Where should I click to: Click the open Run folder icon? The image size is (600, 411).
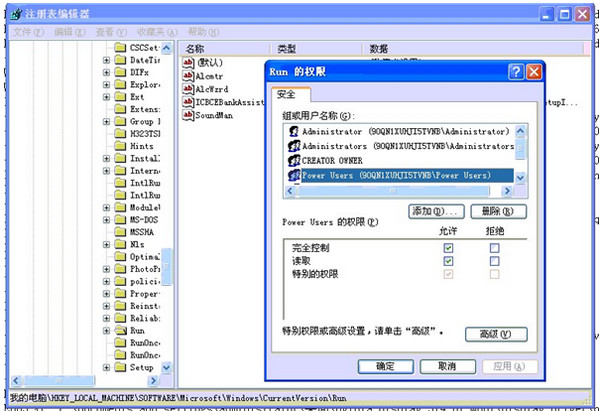[121, 330]
